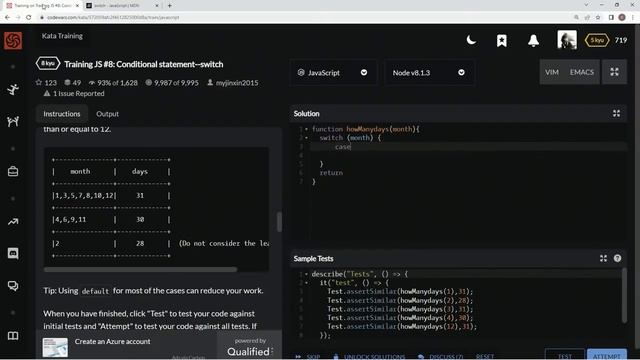Click the bookmark icon in the header
Image resolution: width=640 pixels, height=360 pixels.
point(502,40)
